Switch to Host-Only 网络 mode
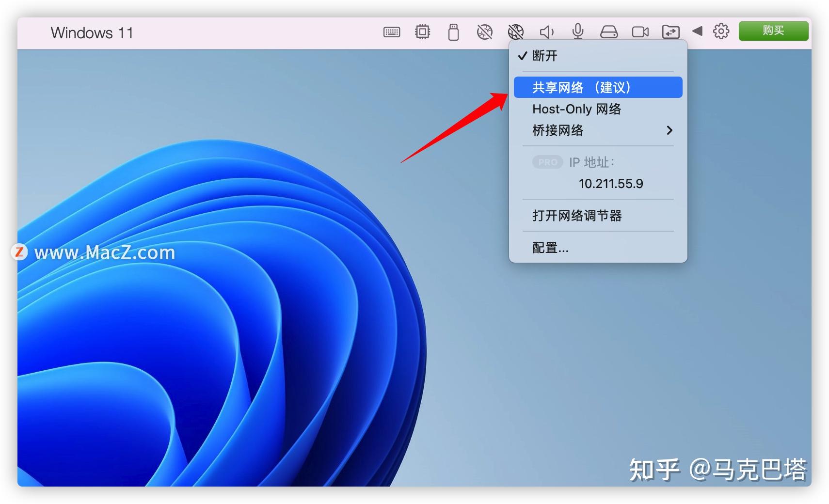 point(576,109)
